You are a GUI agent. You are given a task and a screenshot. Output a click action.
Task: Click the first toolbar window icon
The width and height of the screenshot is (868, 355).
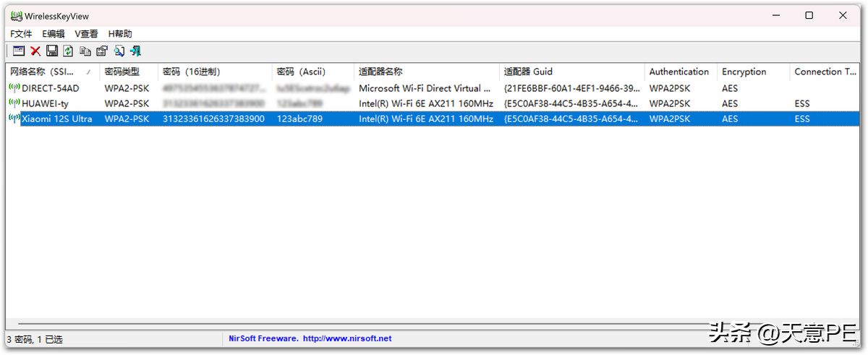pos(19,51)
